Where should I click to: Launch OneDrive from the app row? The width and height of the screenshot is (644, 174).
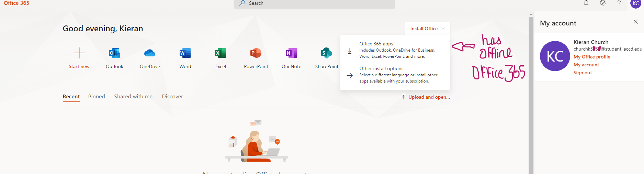pos(150,53)
